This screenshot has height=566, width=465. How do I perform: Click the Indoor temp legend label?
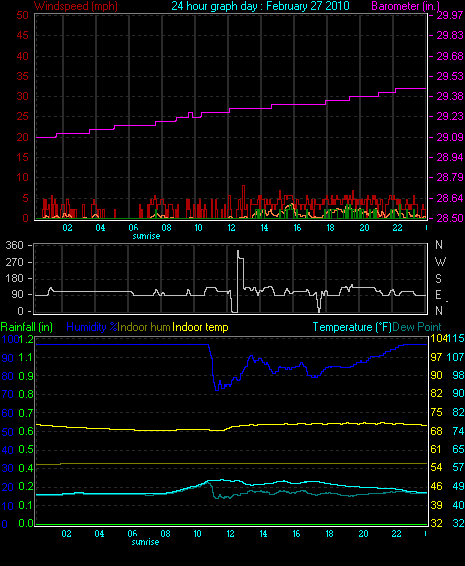[200, 327]
